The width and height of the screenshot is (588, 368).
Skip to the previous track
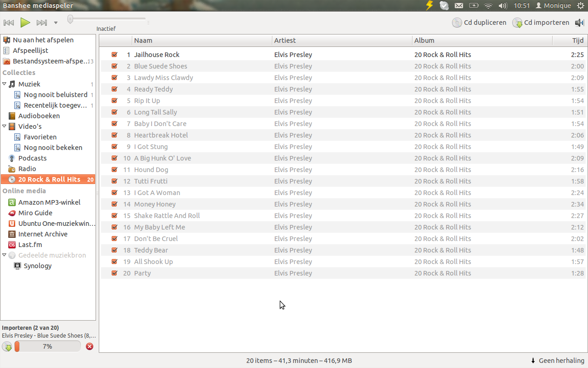[9, 23]
